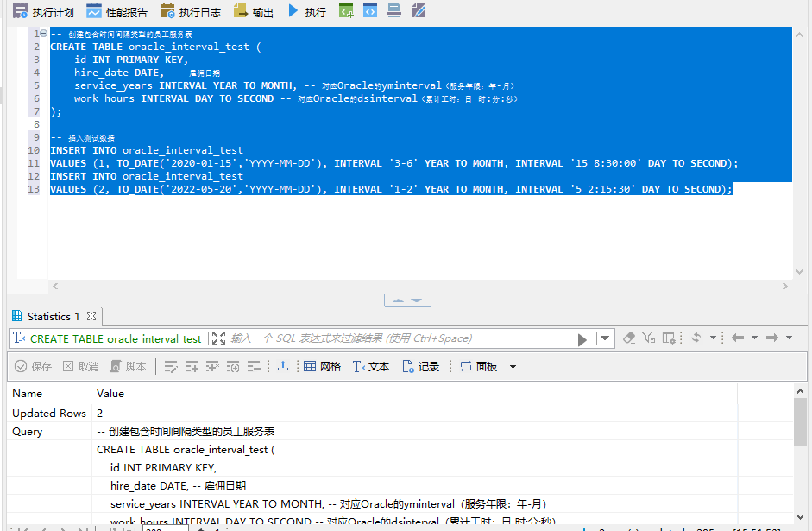
Task: Click the export results upload icon
Action: pos(283,366)
